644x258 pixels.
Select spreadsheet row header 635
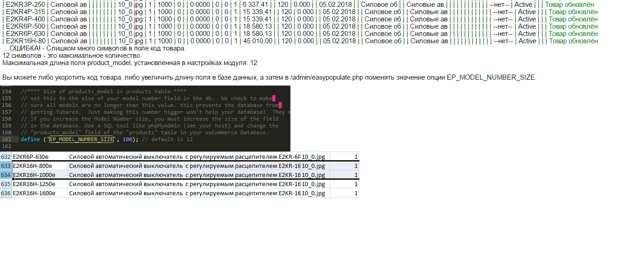(x=6, y=184)
